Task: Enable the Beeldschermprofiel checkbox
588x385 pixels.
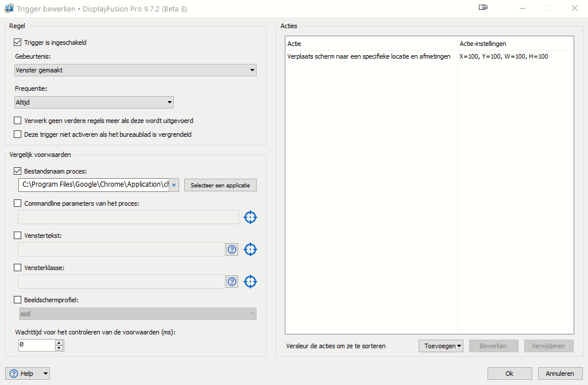Action: click(17, 300)
